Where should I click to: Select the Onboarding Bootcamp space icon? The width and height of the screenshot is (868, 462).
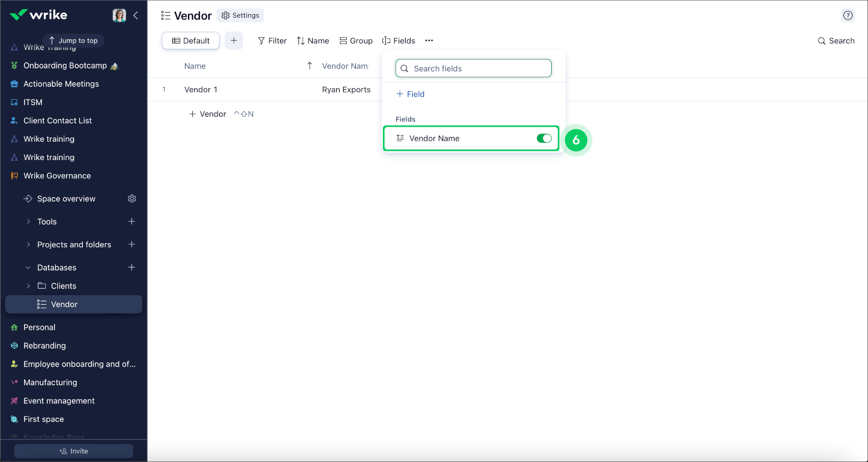[14, 65]
